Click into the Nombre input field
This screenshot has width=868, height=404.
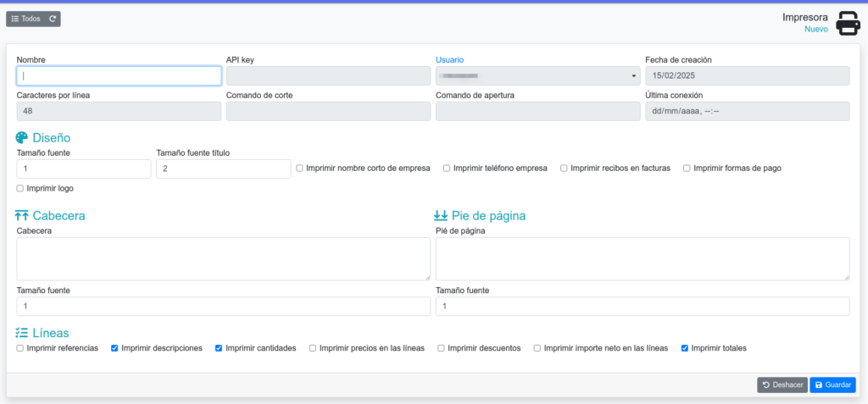coord(119,76)
